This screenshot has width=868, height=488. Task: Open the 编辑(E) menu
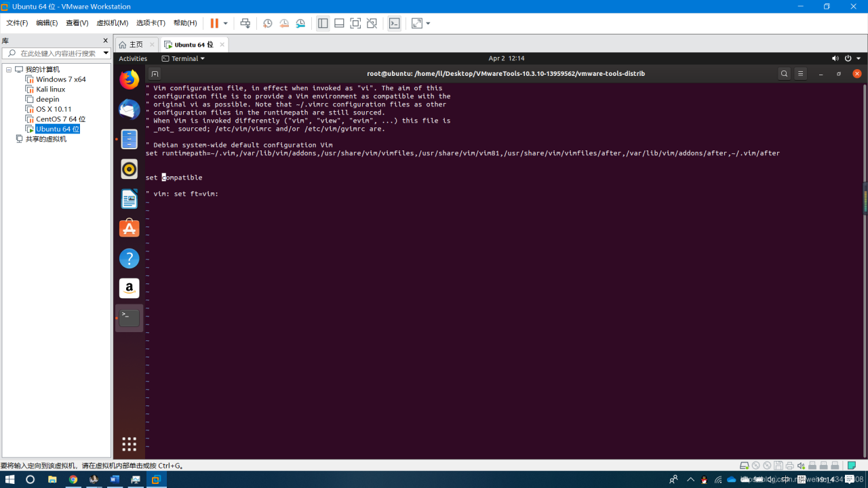[x=47, y=23]
